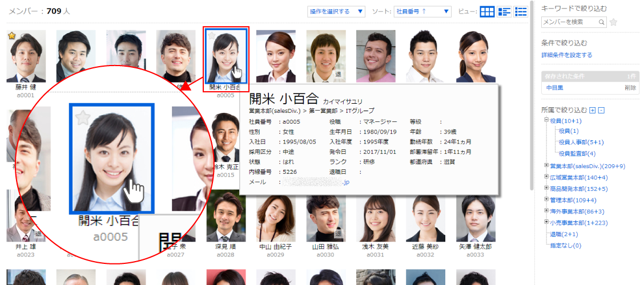The image size is (644, 285).
Task: Click the member list vertical scrollbar
Action: [x=532, y=95]
